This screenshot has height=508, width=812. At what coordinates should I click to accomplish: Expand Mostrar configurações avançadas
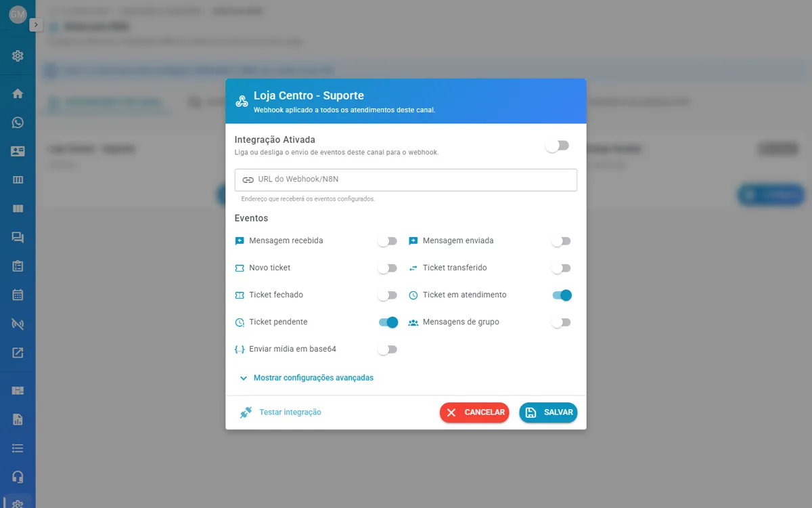pyautogui.click(x=307, y=378)
